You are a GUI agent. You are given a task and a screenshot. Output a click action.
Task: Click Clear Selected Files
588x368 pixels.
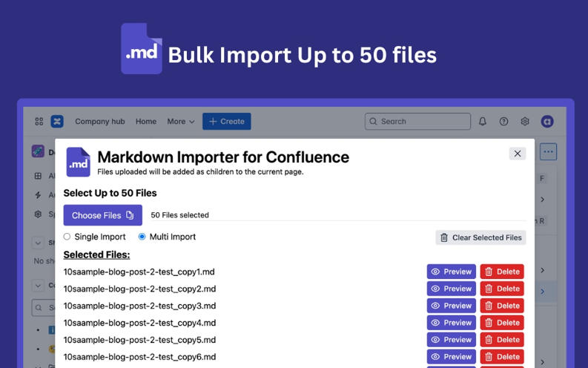tap(480, 237)
